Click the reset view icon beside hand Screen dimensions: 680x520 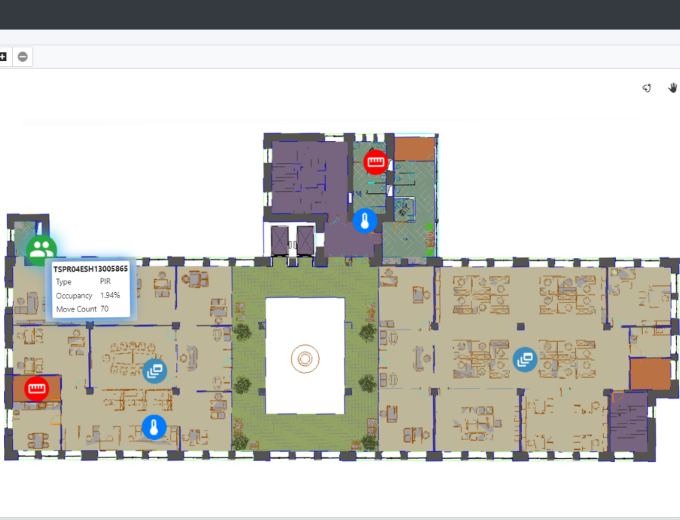pyautogui.click(x=647, y=88)
